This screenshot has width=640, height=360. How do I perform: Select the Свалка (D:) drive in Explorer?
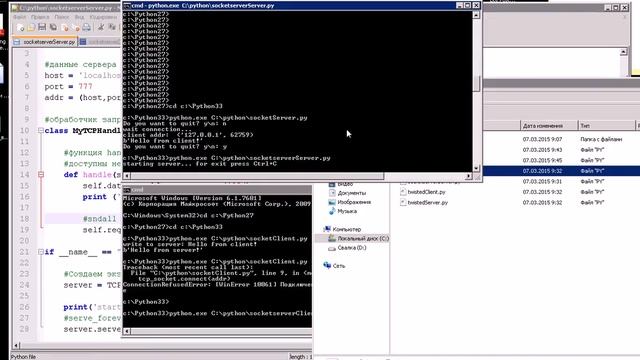tap(347, 248)
